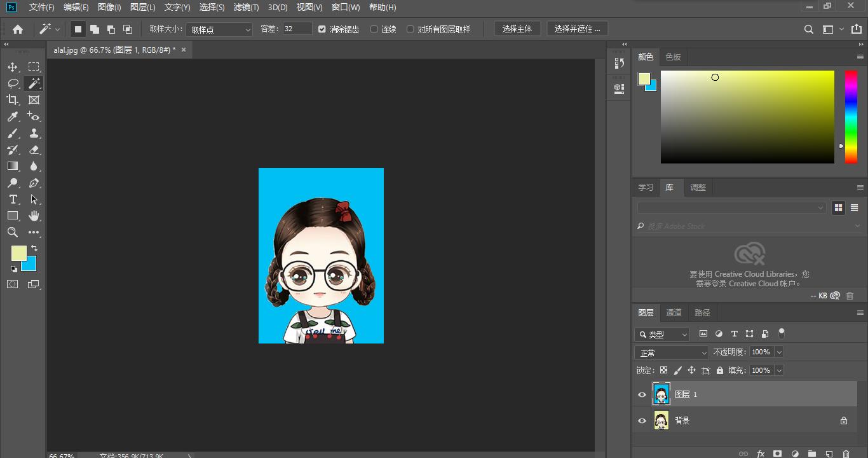The width and height of the screenshot is (868, 458).
Task: Open the layer opacity dropdown arrow
Action: [779, 352]
